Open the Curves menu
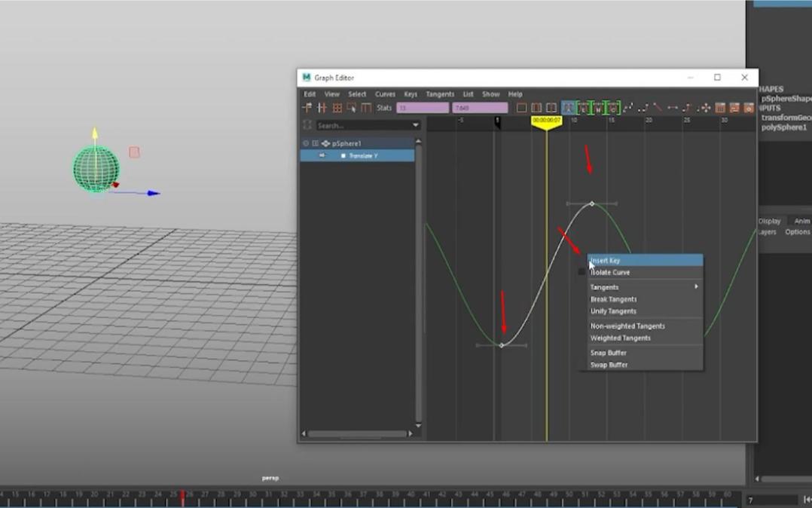This screenshot has height=508, width=812. pyautogui.click(x=385, y=93)
